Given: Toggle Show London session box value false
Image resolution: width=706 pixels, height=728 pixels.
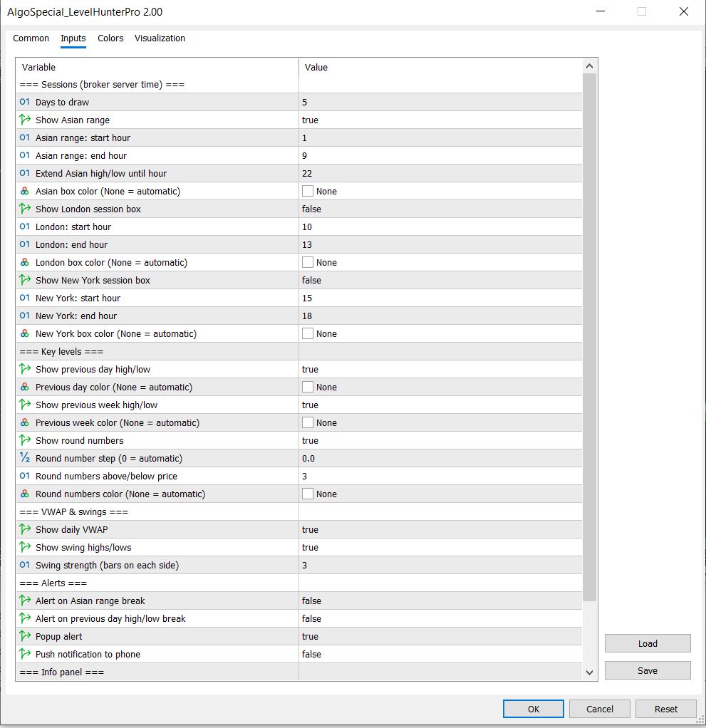Looking at the screenshot, I should pyautogui.click(x=440, y=209).
